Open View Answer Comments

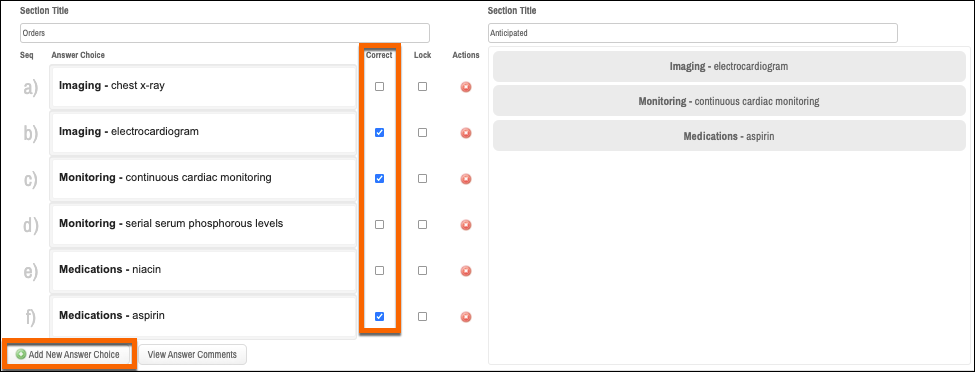[x=192, y=355]
